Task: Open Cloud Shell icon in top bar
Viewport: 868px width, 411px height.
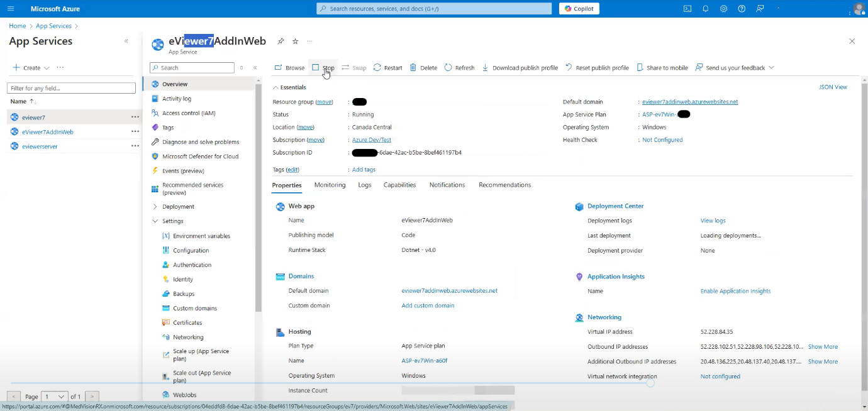Action: point(687,9)
